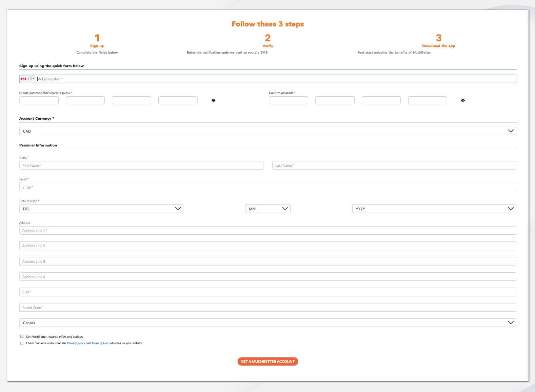Open the Canada country dropdown

[267, 323]
